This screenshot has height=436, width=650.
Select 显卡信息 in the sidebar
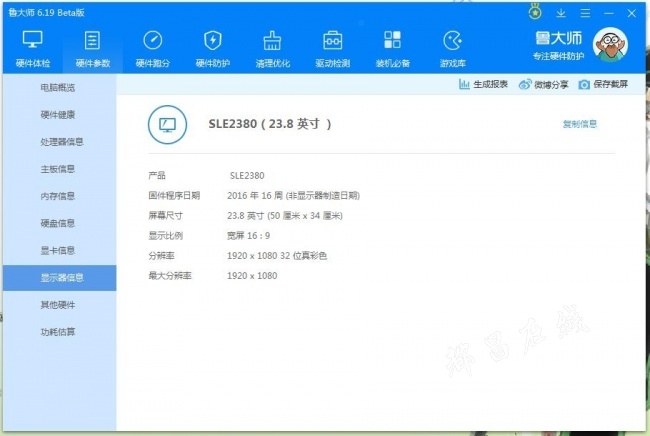(x=58, y=250)
